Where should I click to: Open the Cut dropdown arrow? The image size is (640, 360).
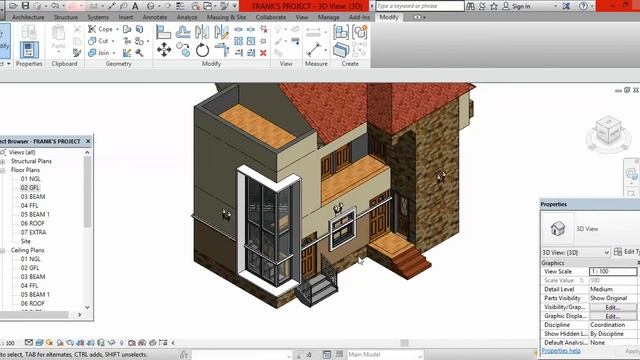pyautogui.click(x=113, y=41)
